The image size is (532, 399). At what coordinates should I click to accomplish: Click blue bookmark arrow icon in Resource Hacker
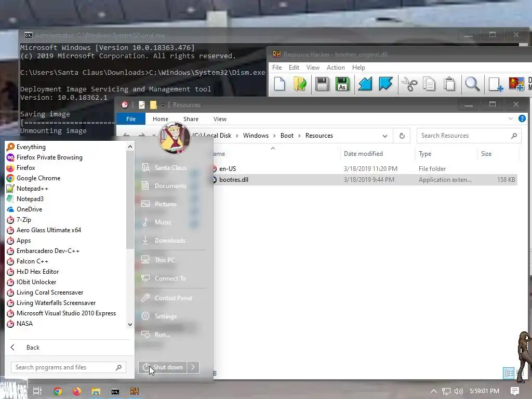[385, 84]
